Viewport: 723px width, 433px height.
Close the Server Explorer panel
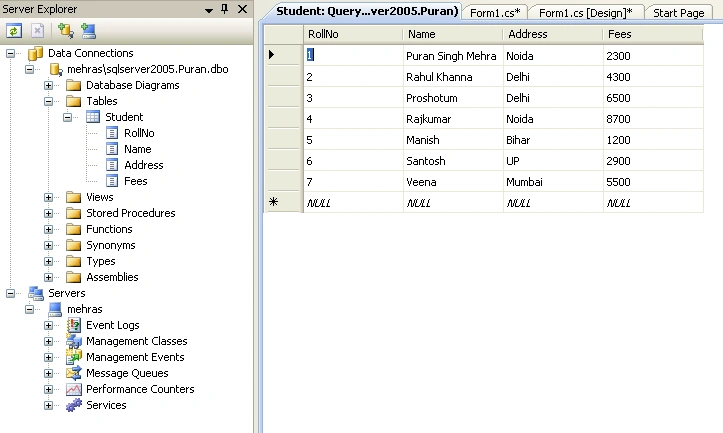coord(243,9)
